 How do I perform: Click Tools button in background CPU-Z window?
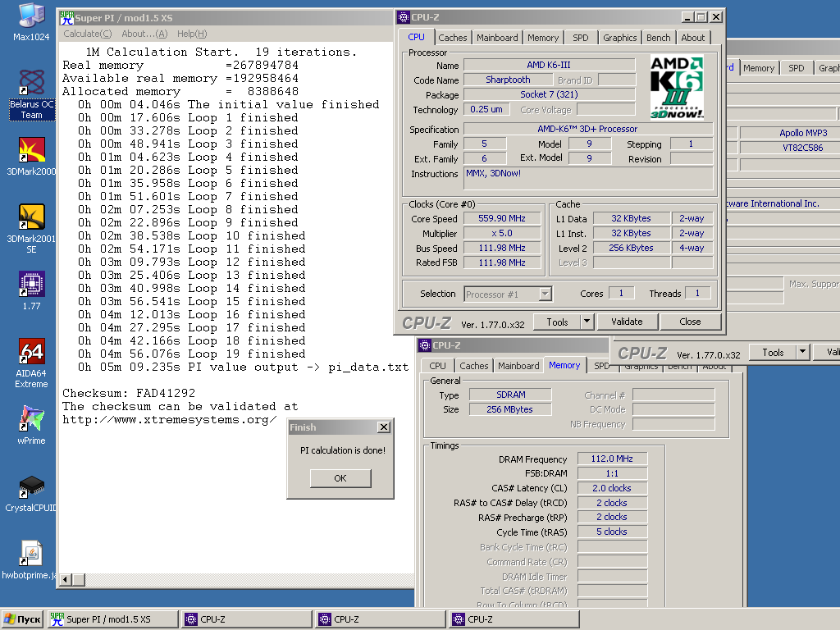(773, 353)
